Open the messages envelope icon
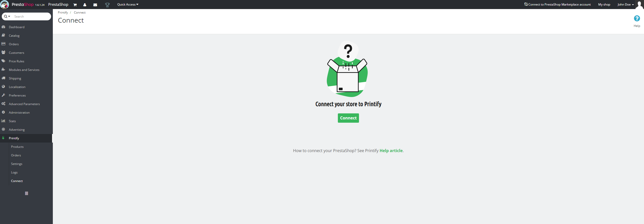The image size is (644, 224). coord(95,5)
